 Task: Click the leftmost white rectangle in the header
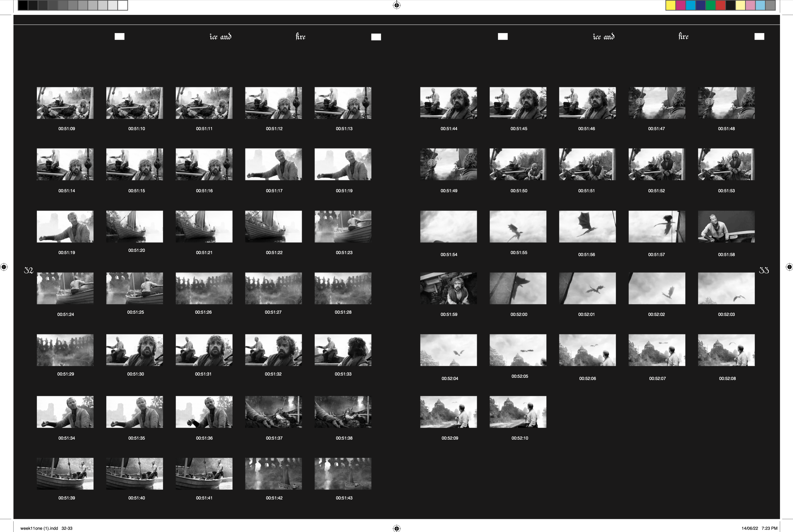[x=119, y=36]
